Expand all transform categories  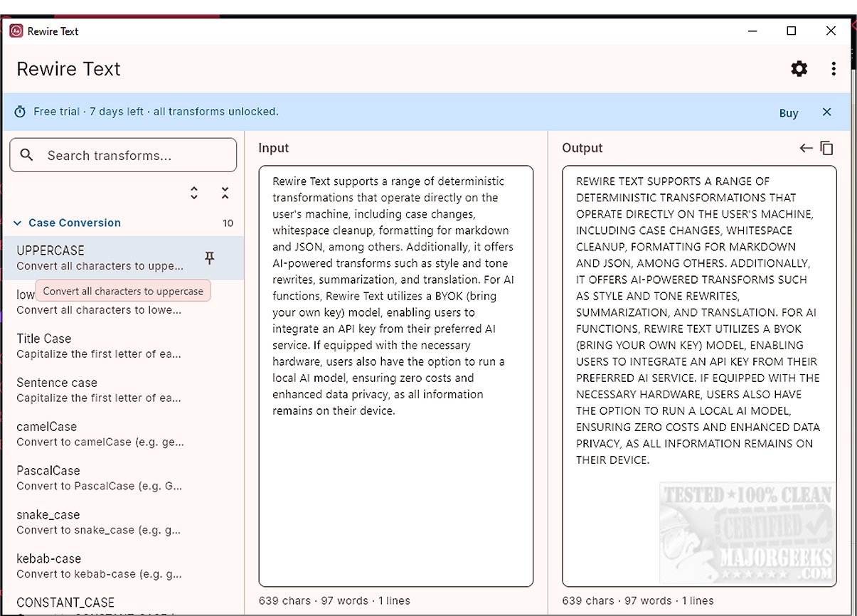(194, 193)
